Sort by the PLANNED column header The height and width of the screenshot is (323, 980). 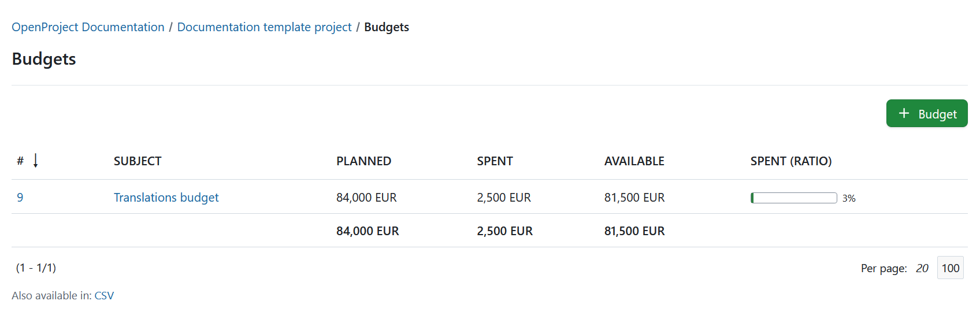(x=363, y=161)
